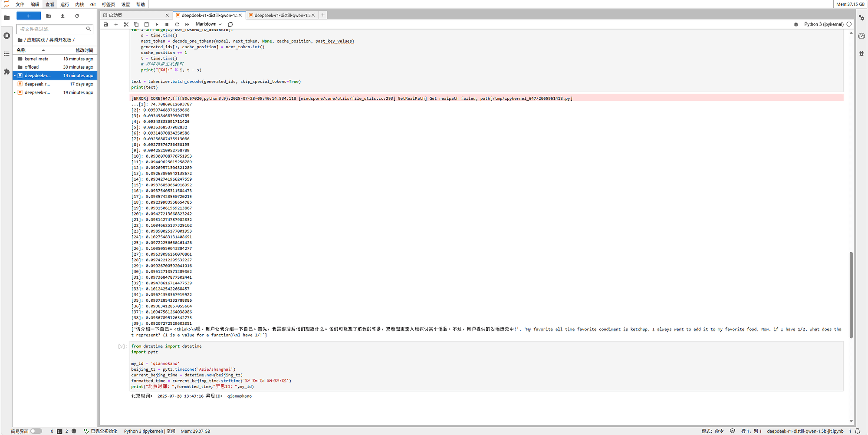Open the Running Terminals and Kernels sidebar

[x=7, y=36]
